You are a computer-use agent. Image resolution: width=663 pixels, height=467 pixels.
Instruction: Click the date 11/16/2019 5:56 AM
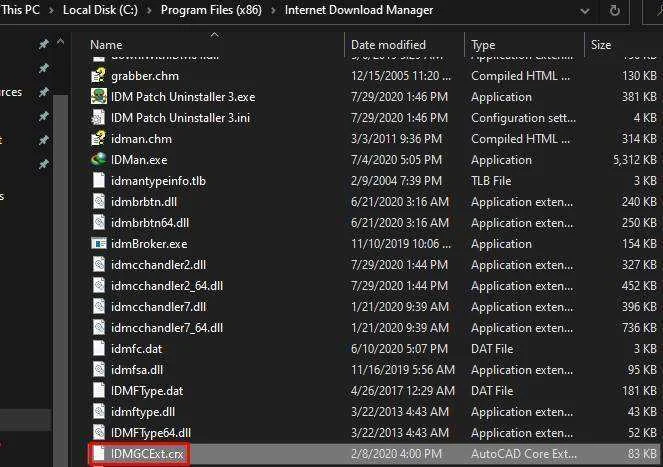[403, 369]
